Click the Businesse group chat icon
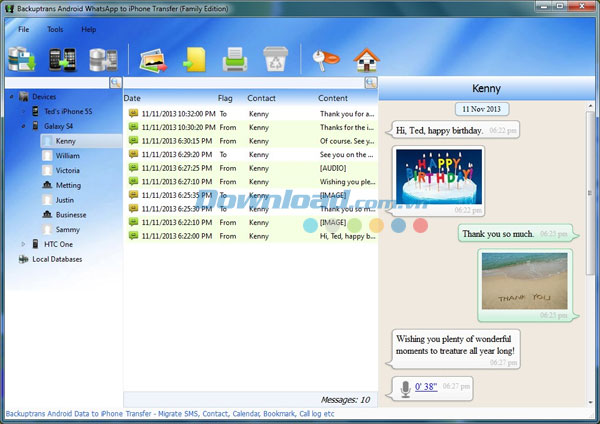600x424 pixels. (47, 214)
